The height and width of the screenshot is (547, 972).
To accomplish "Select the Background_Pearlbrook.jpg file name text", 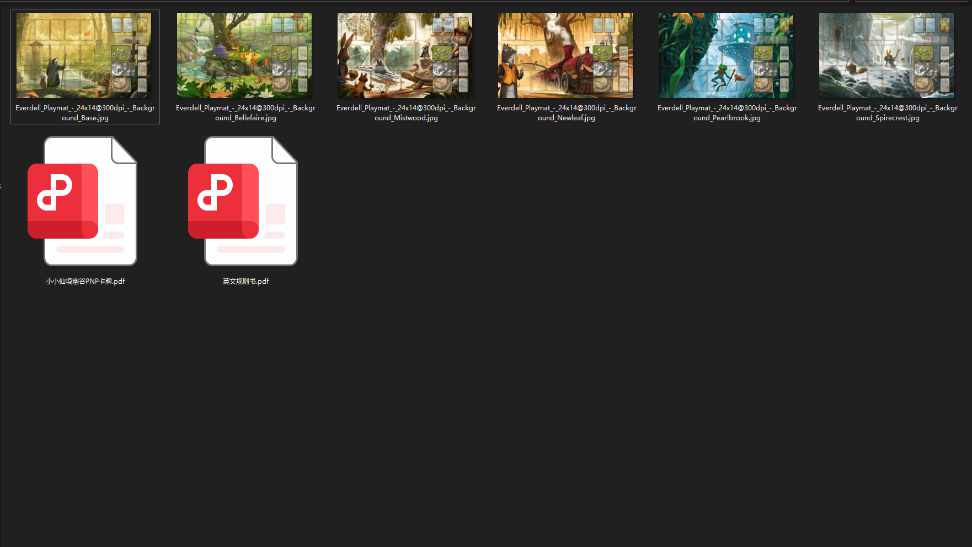I will [726, 112].
